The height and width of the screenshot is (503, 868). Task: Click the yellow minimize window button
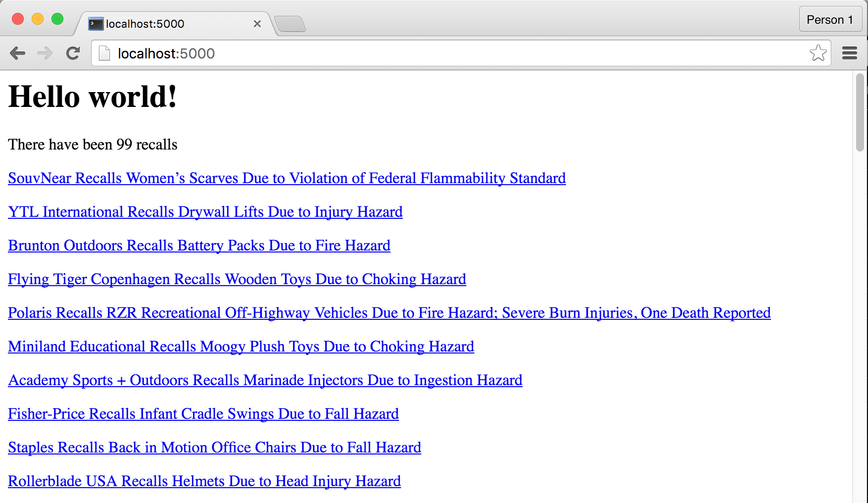[x=38, y=19]
